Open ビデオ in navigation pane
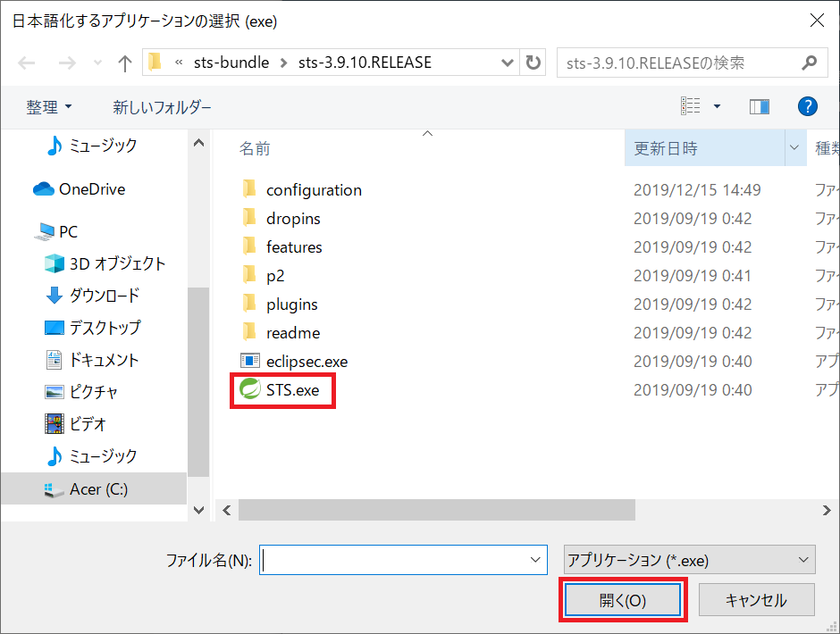This screenshot has width=840, height=634. pos(76,424)
